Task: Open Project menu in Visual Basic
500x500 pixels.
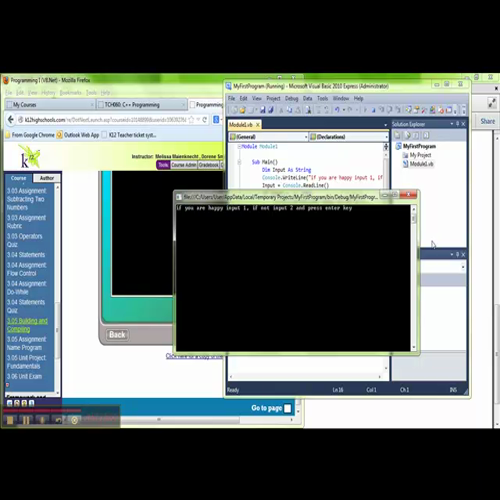Action: click(273, 98)
